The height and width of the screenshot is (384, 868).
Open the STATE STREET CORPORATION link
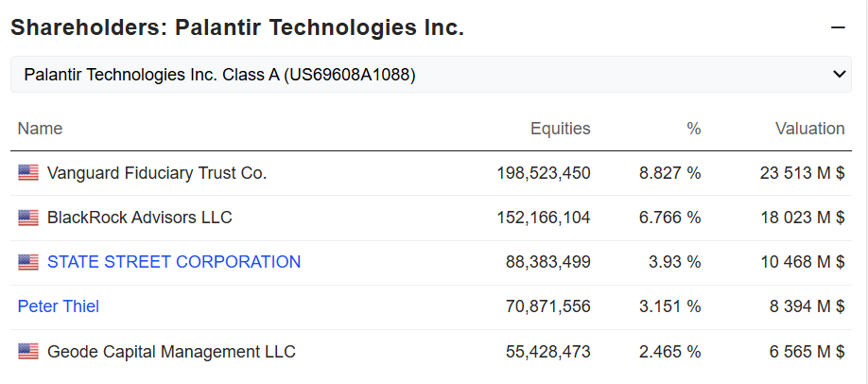pyautogui.click(x=174, y=262)
